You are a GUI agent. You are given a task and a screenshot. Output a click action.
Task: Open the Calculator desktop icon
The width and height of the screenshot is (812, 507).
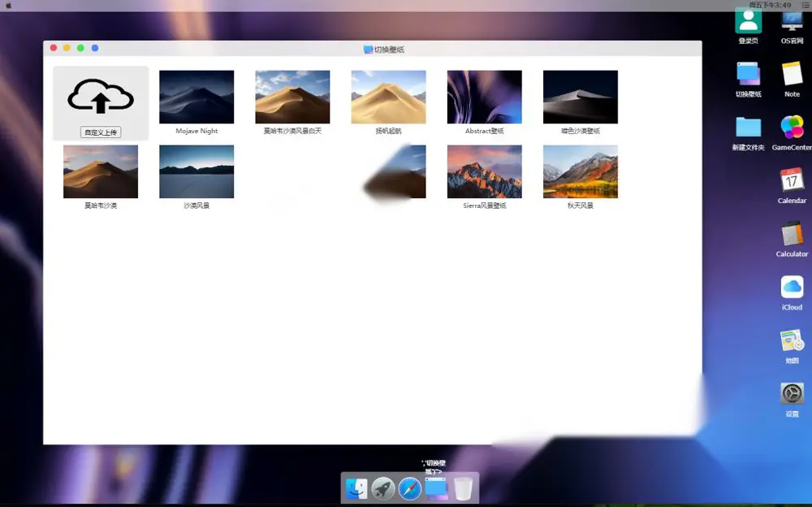[792, 234]
